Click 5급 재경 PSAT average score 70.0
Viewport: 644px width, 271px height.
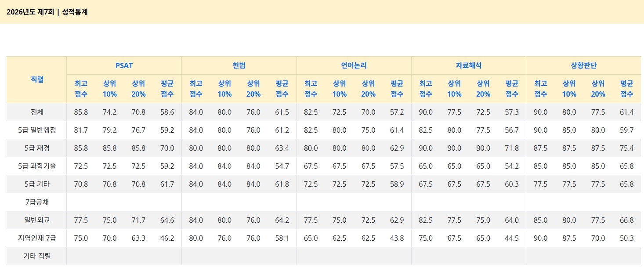point(167,148)
